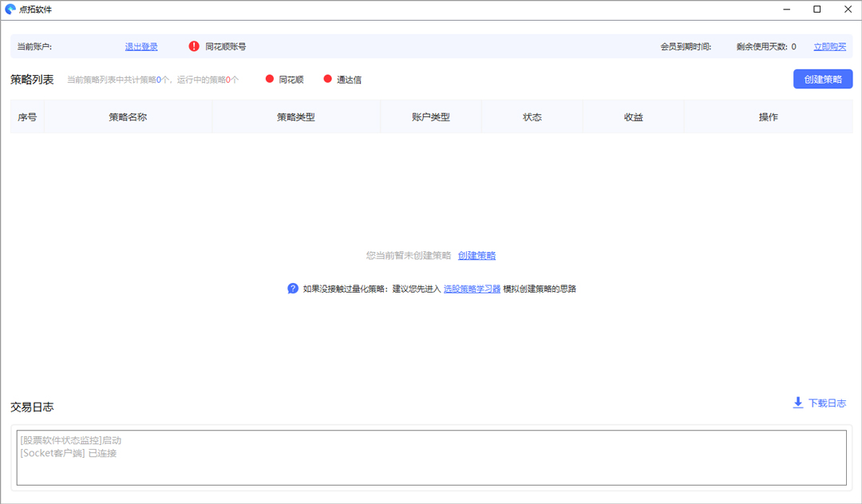Click the 同花顺账号 account label
The width and height of the screenshot is (862, 504).
click(225, 46)
